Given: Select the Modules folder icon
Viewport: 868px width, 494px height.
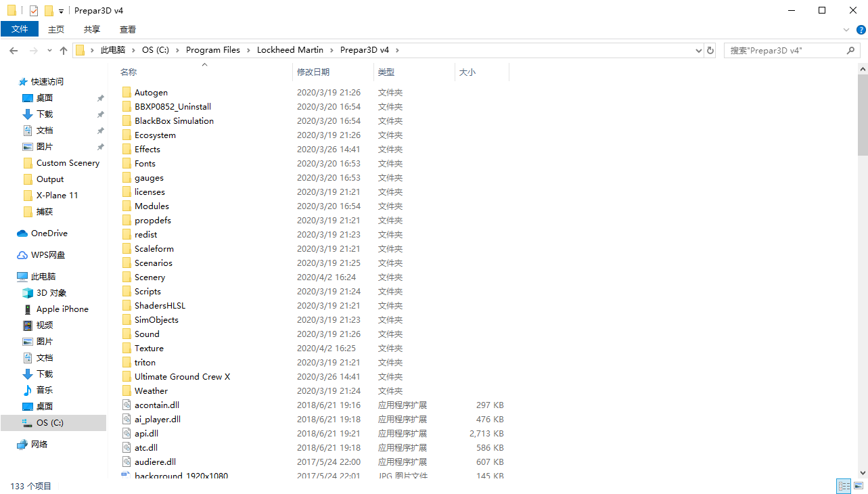Looking at the screenshot, I should click(x=126, y=206).
